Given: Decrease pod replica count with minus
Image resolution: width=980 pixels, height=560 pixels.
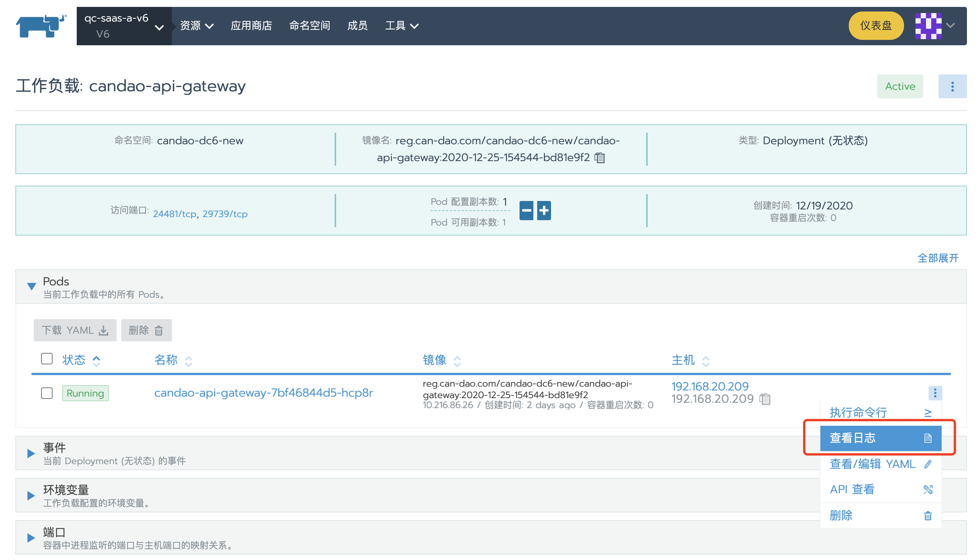Looking at the screenshot, I should tap(526, 211).
